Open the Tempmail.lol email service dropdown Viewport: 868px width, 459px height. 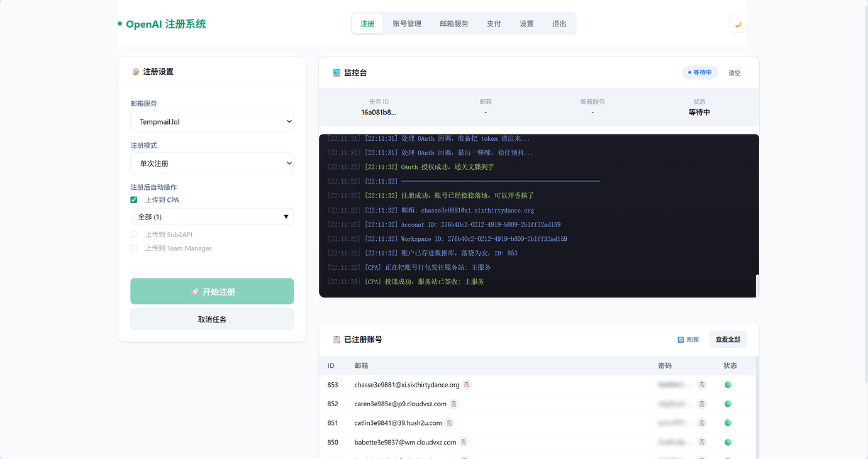211,121
